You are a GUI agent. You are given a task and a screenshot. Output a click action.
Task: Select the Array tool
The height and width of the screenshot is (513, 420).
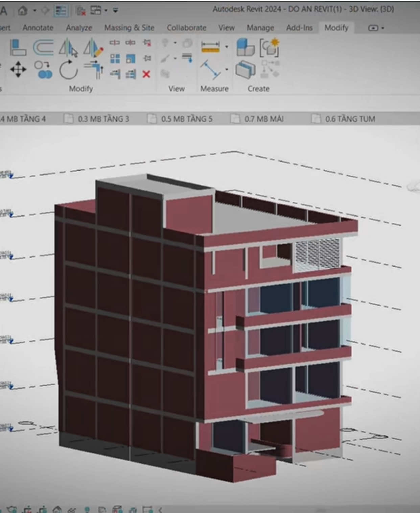[x=115, y=58]
